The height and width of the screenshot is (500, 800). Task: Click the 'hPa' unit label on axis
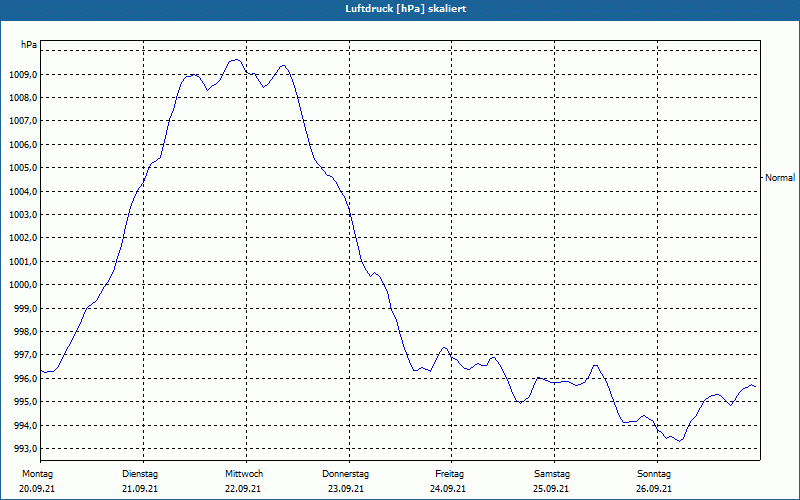[x=29, y=45]
